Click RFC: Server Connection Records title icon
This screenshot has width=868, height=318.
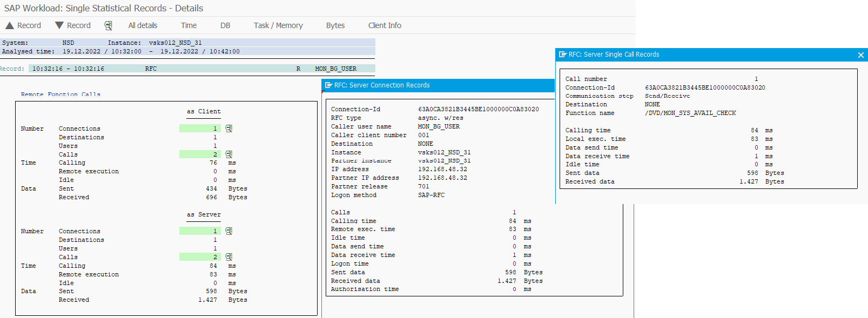[x=328, y=85]
